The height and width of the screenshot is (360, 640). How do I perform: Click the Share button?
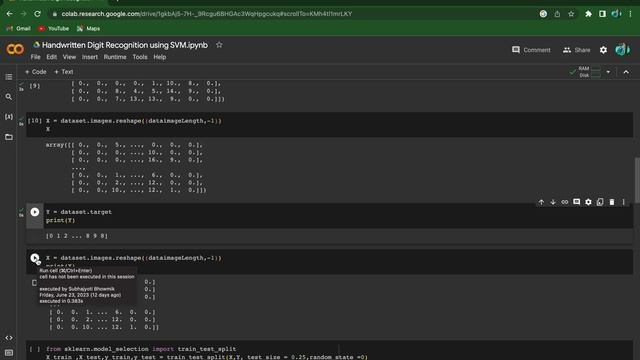576,50
